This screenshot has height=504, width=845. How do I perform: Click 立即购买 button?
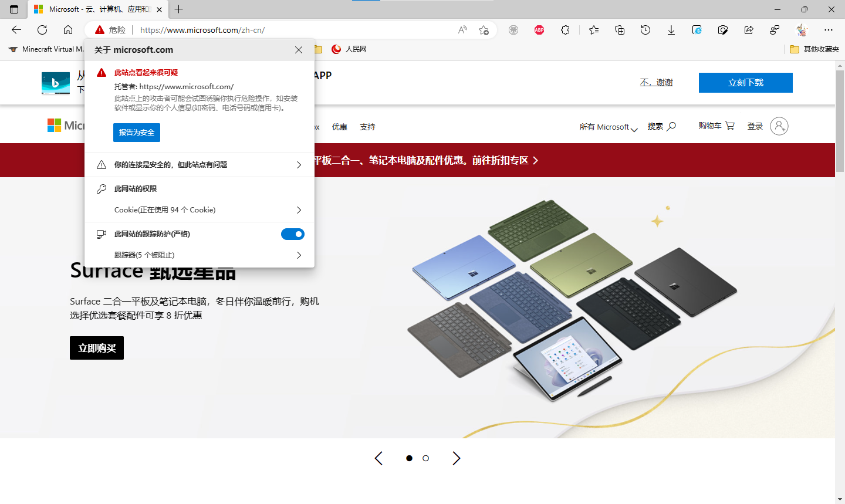pyautogui.click(x=97, y=348)
